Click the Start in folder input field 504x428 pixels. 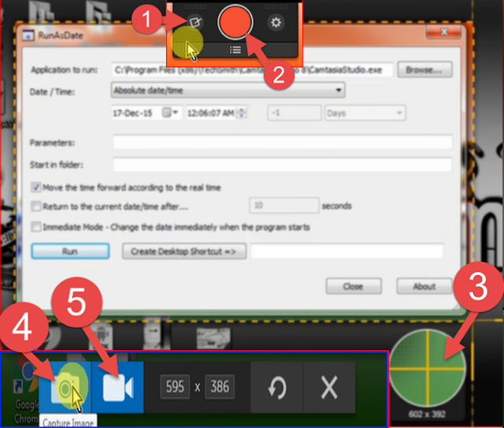(x=283, y=165)
